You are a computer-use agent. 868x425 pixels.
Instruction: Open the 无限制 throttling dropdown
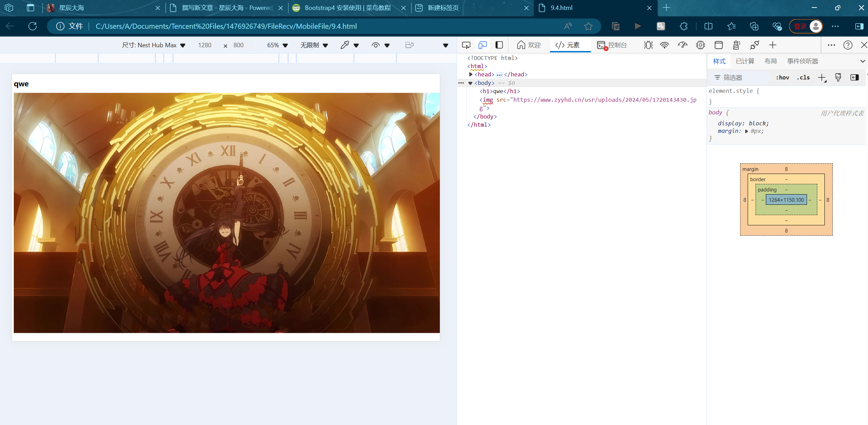(x=314, y=45)
